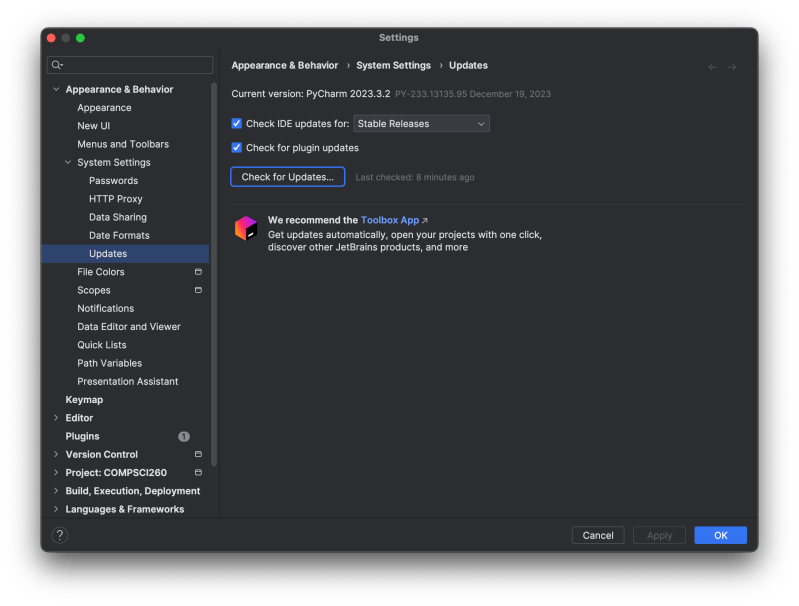Expand the Project: COMPSCI260 section
This screenshot has height=606, width=799.
pyautogui.click(x=56, y=472)
